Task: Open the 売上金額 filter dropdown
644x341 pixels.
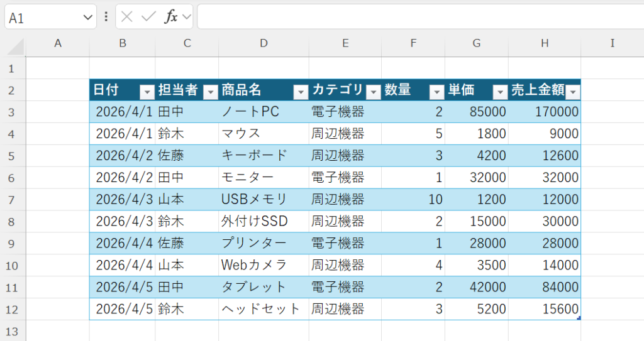Action: click(572, 92)
